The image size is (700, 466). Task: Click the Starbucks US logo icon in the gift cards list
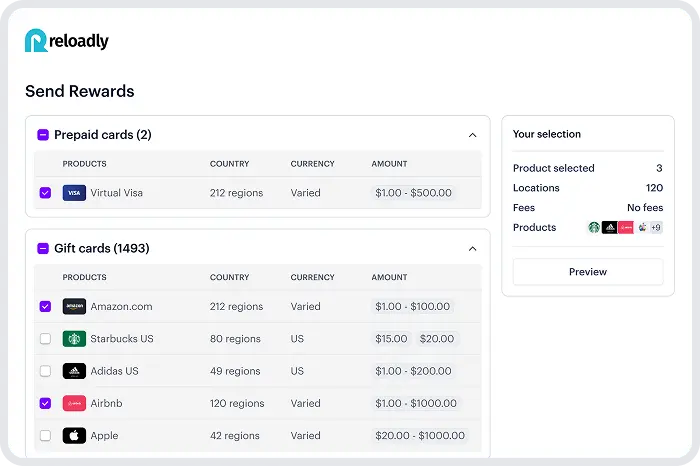click(x=74, y=339)
